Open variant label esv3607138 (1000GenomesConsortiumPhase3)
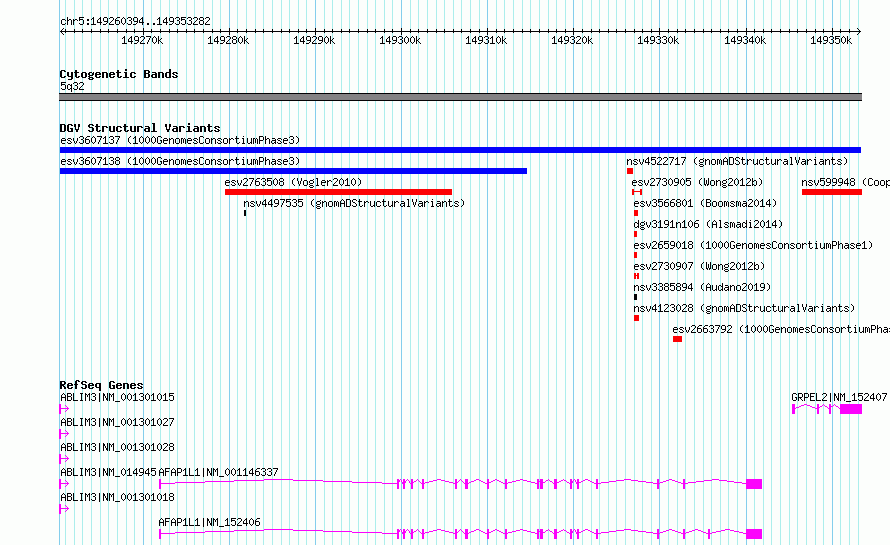Screen dimensions: 890x545 (x=180, y=161)
